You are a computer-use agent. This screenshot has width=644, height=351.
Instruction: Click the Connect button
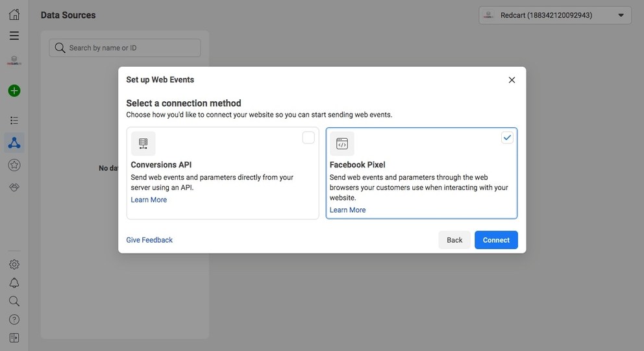point(496,240)
